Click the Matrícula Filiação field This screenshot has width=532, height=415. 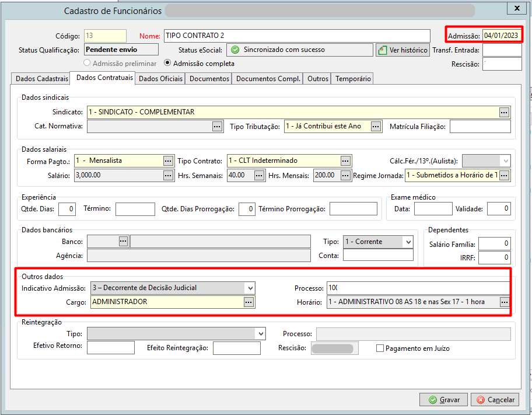tap(480, 127)
